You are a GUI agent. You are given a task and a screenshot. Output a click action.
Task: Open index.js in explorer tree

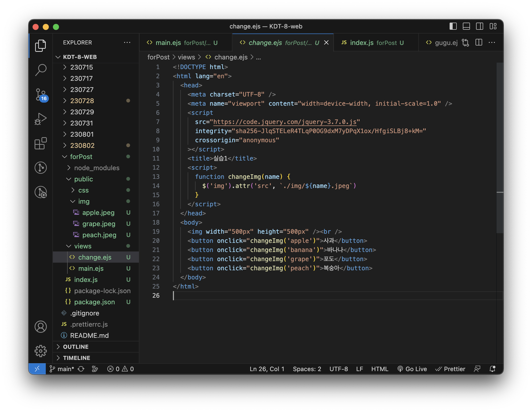(x=96, y=280)
